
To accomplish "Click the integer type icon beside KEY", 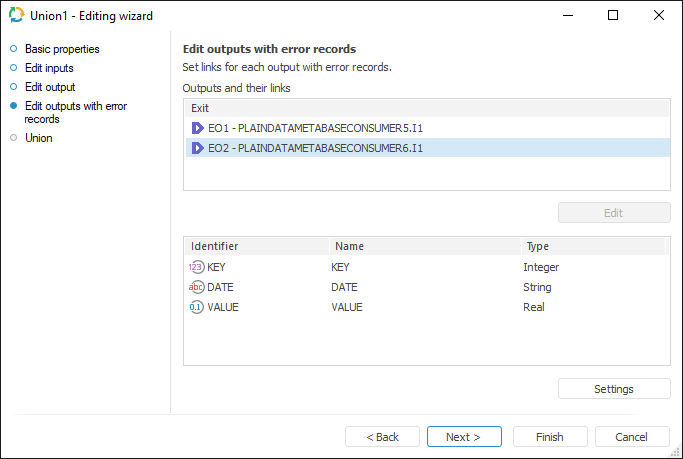I will [x=196, y=267].
